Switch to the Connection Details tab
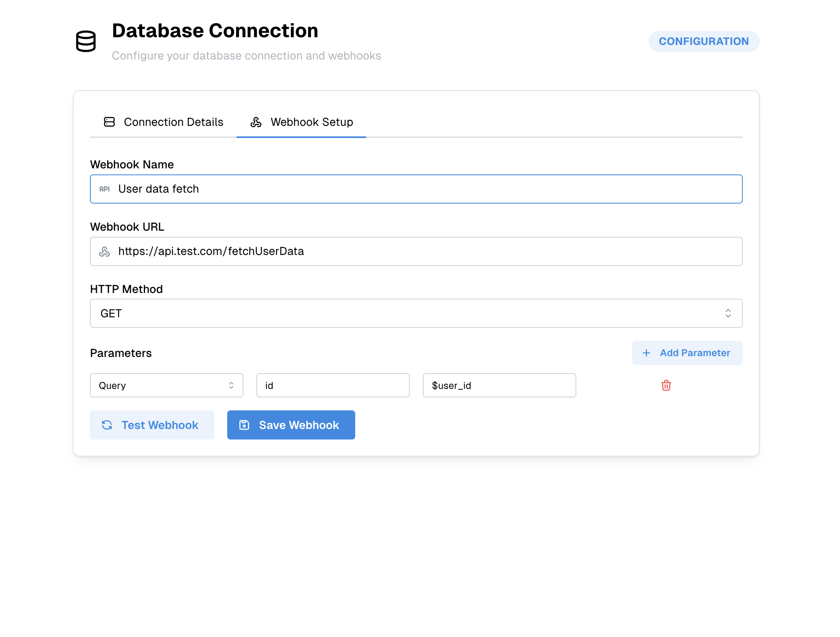Image resolution: width=840 pixels, height=637 pixels. 163,122
